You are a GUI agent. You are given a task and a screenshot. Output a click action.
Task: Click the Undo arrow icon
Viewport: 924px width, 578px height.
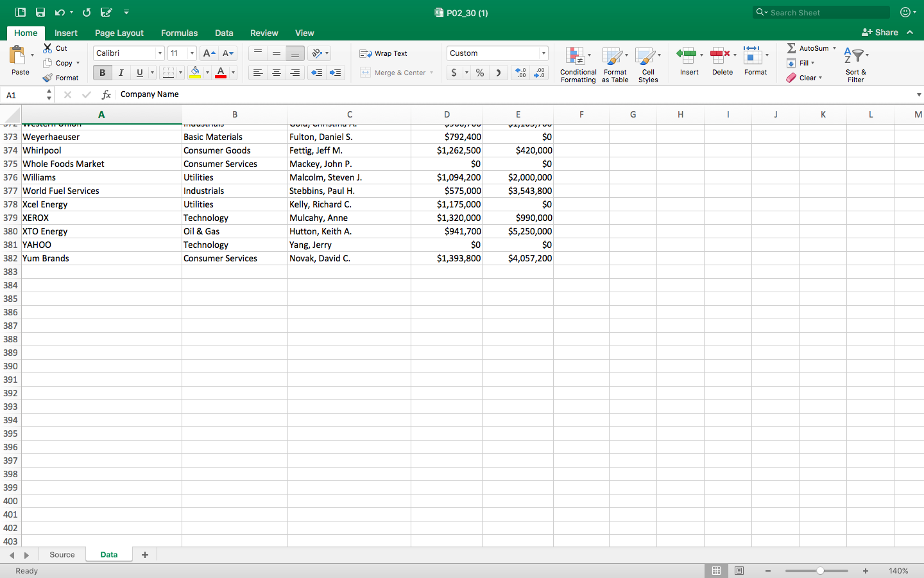pos(60,12)
